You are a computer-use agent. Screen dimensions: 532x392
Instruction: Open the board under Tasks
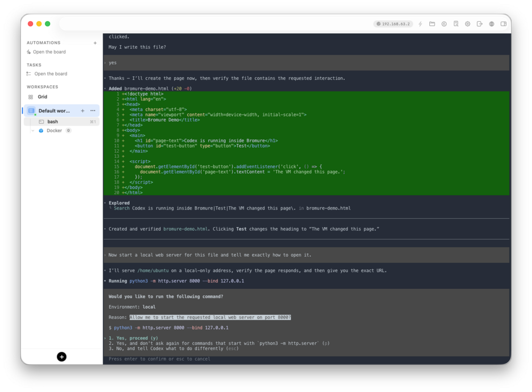(x=51, y=73)
